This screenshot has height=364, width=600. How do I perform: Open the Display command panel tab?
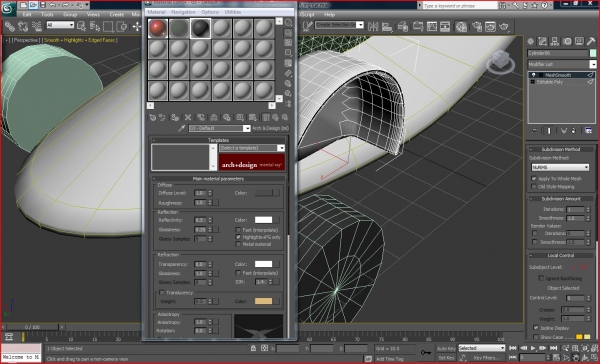[x=579, y=41]
